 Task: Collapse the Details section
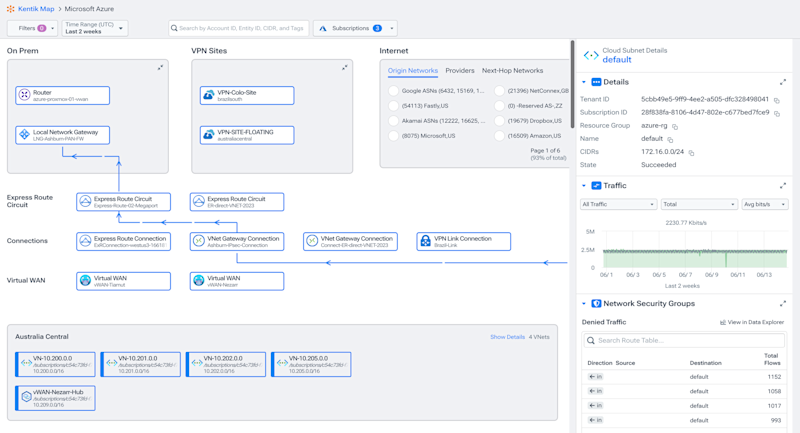[x=584, y=82]
